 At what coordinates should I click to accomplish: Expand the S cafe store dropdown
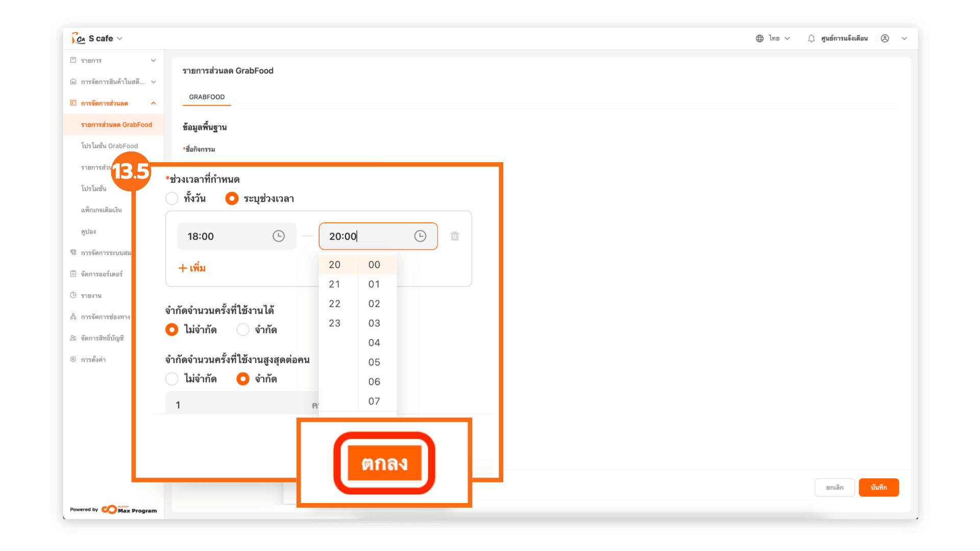point(120,39)
